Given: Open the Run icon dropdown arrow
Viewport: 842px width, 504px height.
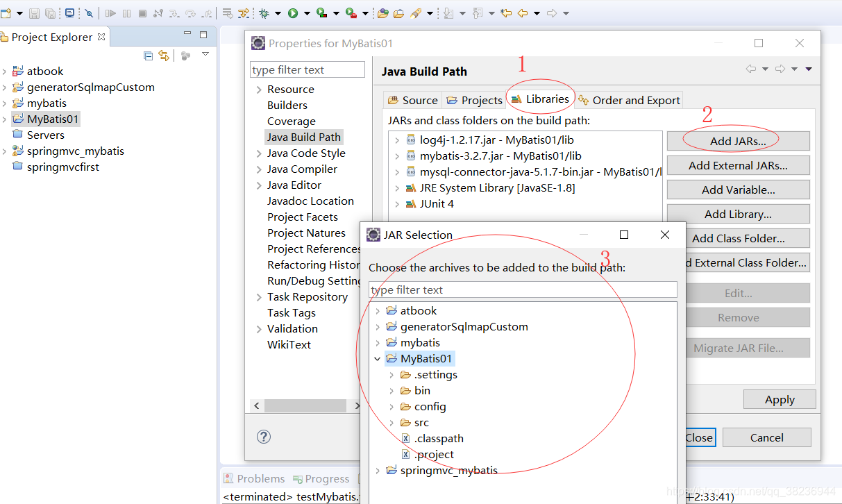Looking at the screenshot, I should pos(307,14).
